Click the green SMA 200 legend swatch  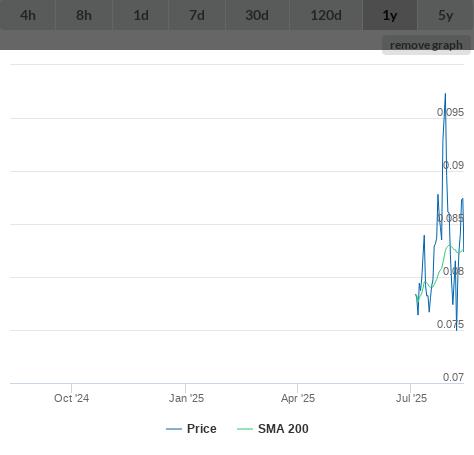(245, 429)
